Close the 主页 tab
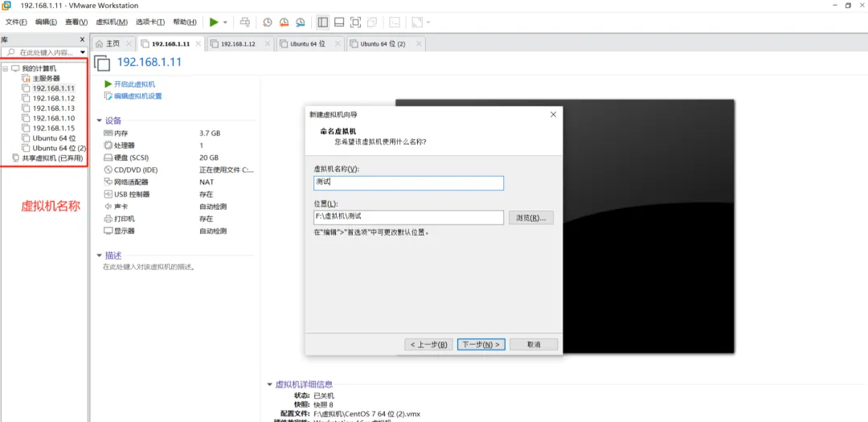This screenshot has width=868, height=422. coord(129,43)
